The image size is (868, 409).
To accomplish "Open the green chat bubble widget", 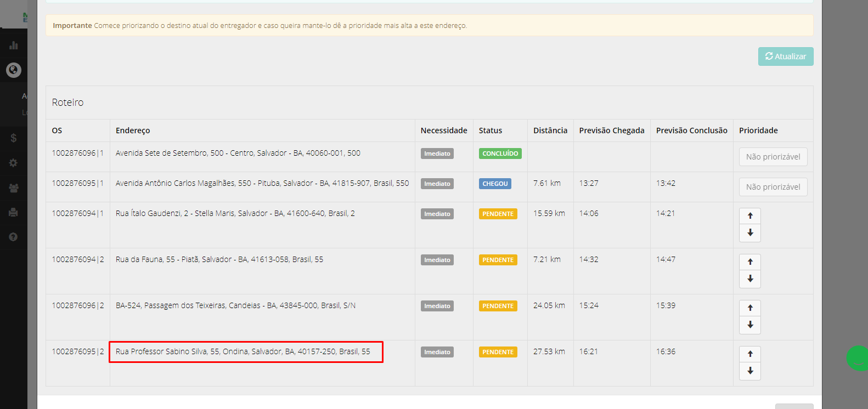I will [858, 358].
